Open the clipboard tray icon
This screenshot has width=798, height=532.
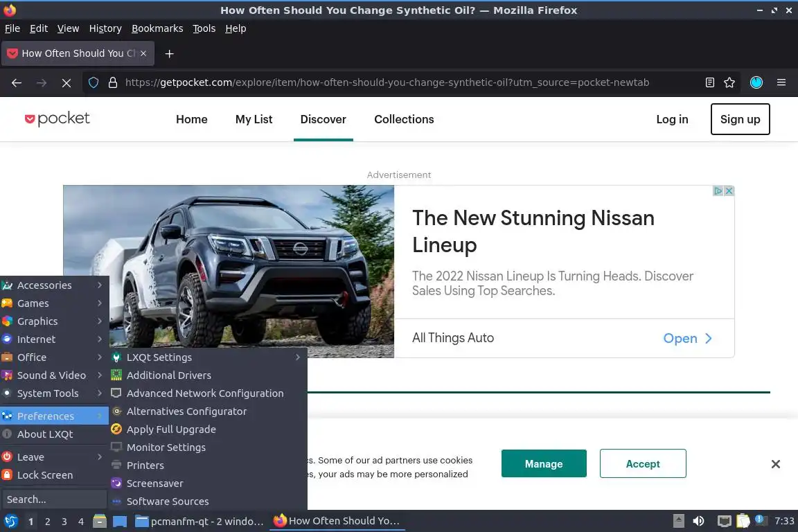743,521
